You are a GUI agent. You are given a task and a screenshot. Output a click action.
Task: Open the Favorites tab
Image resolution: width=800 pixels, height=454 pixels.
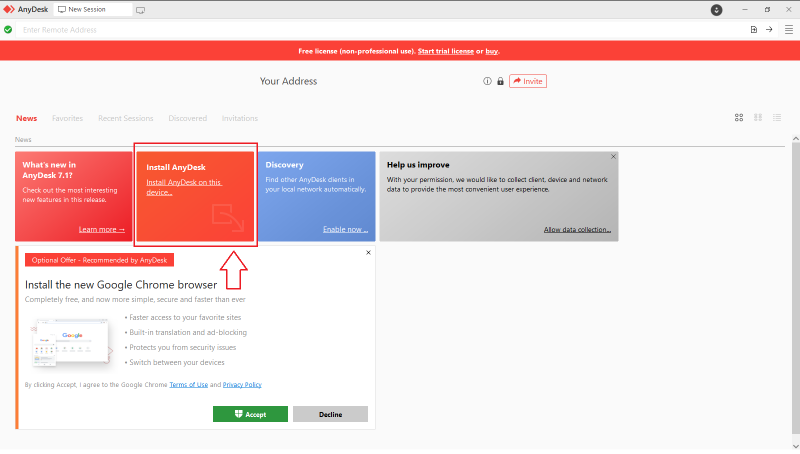(x=67, y=118)
